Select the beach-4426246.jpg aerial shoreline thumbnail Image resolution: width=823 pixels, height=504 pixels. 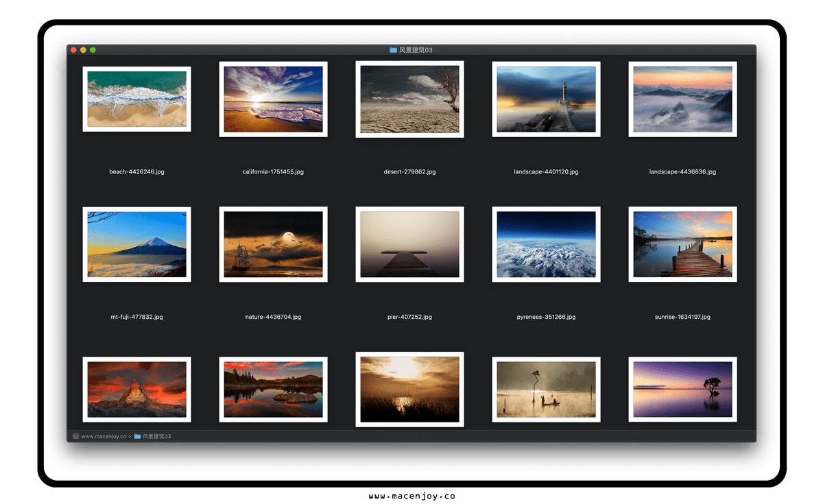136,99
